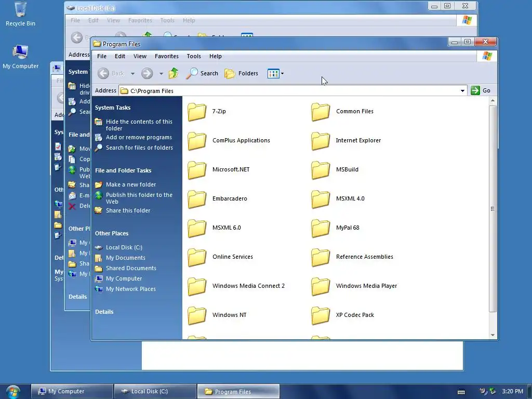
Task: Select the MSBuild folder icon
Action: (x=321, y=170)
